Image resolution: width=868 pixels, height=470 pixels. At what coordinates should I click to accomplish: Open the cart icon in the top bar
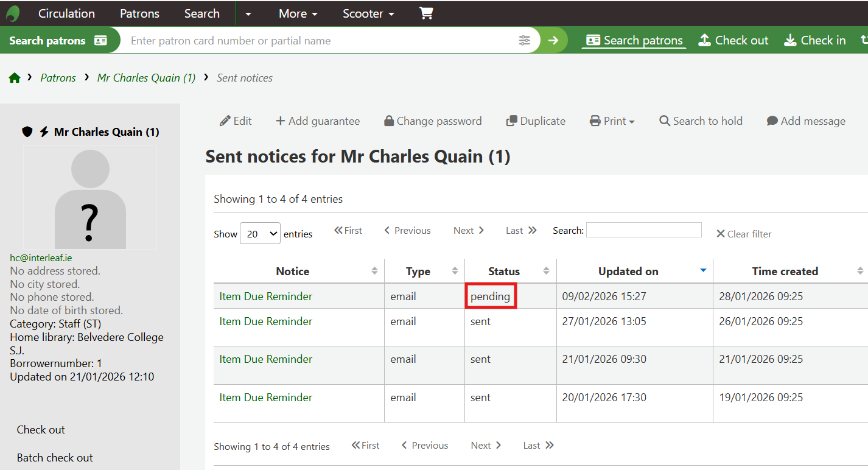[x=426, y=13]
